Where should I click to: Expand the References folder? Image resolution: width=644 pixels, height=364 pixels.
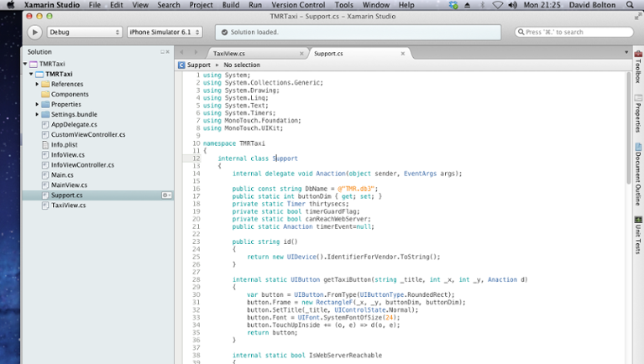pyautogui.click(x=37, y=84)
